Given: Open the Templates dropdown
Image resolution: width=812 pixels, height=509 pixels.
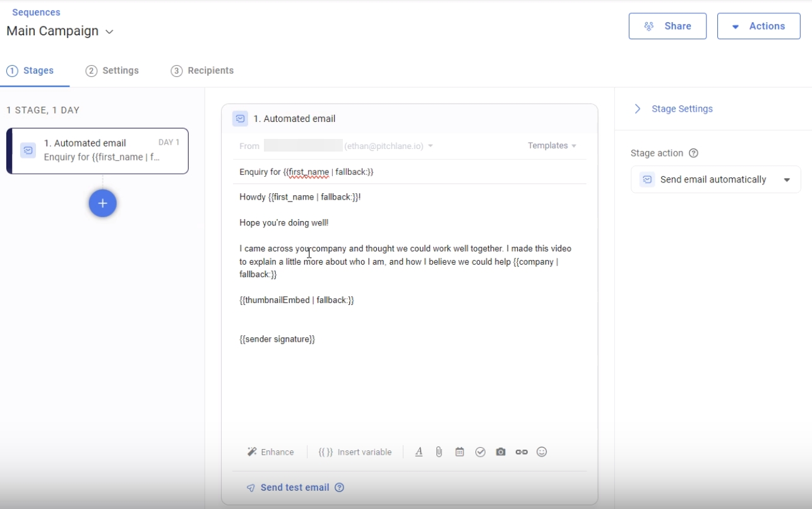Looking at the screenshot, I should [x=552, y=146].
